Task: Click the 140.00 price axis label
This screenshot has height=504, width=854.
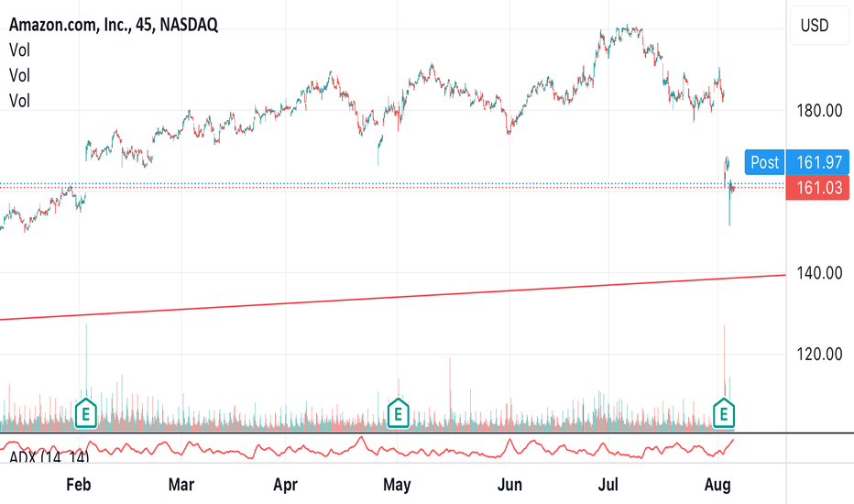Action: pos(819,273)
